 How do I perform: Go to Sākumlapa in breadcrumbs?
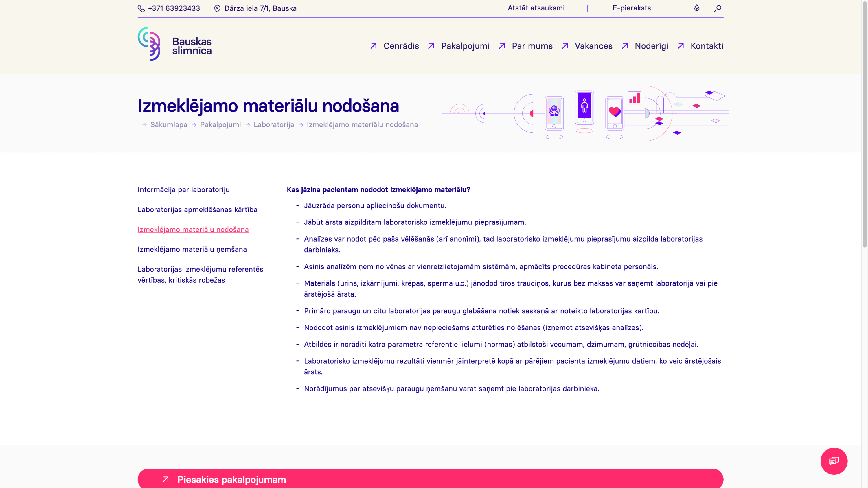[x=168, y=125]
